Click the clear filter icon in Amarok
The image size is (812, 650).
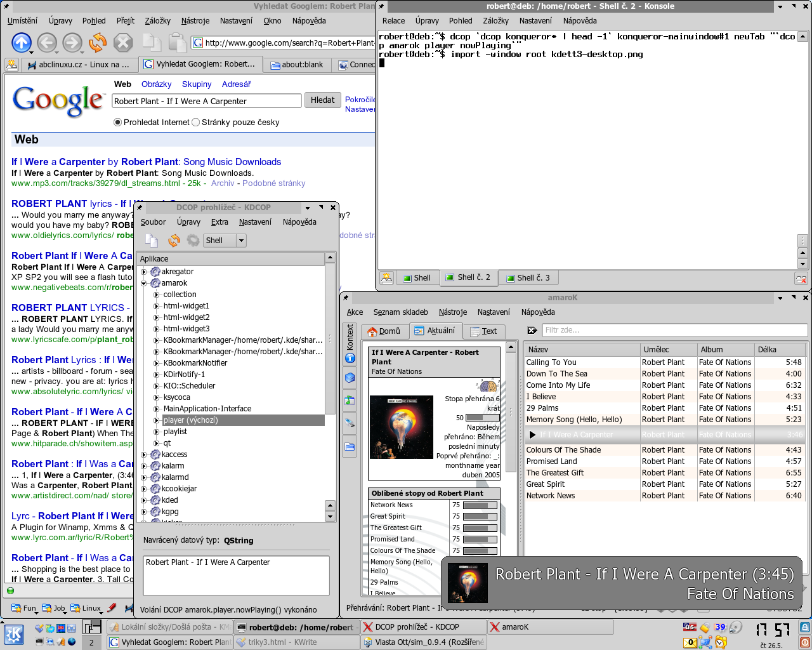(x=532, y=330)
